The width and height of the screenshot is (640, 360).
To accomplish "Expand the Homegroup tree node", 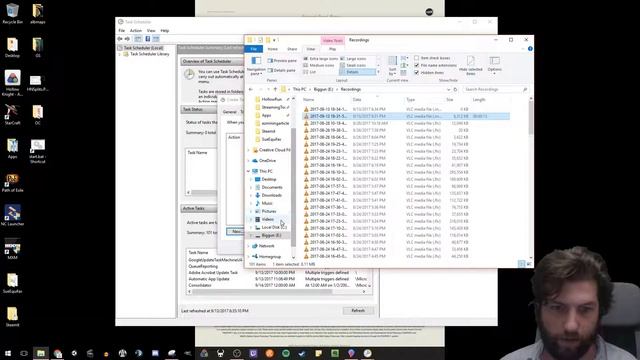I will click(249, 257).
